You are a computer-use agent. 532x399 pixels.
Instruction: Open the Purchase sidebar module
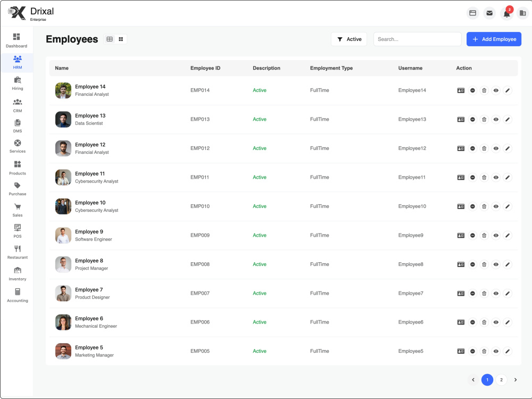tap(18, 189)
